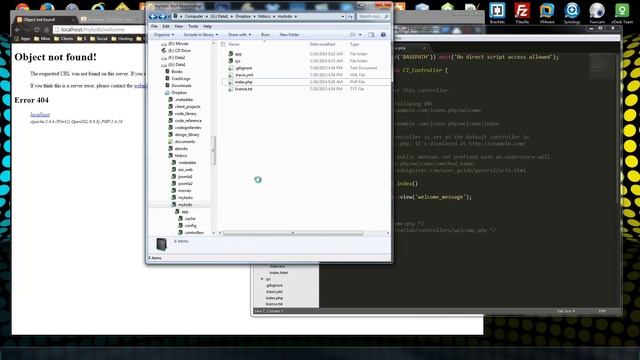Open the views dropdown arrow in Explorer
The image size is (640, 360).
[x=360, y=35]
